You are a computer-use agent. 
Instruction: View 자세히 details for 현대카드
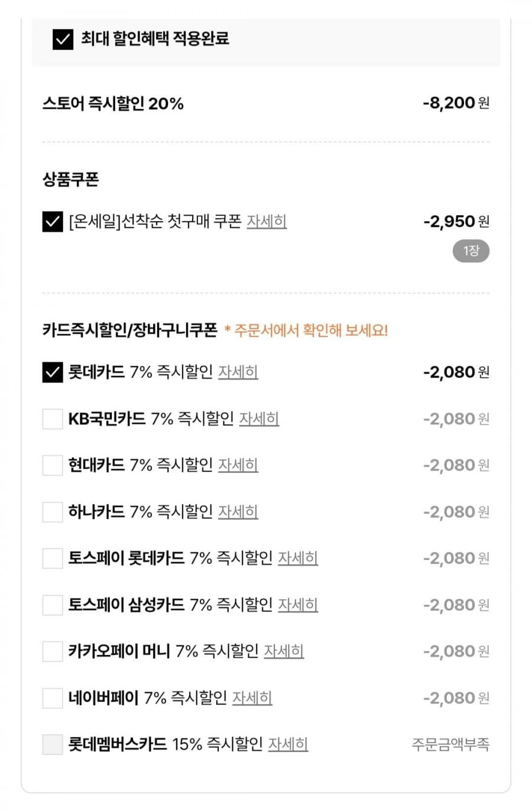238,465
